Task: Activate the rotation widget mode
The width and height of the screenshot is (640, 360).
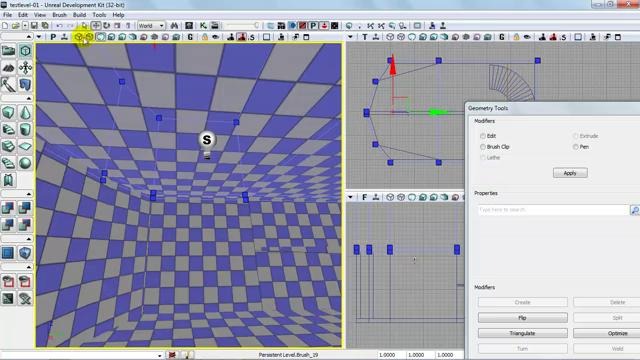Action: (107, 26)
